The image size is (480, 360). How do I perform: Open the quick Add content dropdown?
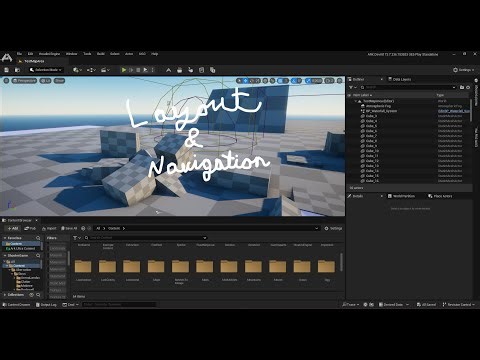[77, 70]
